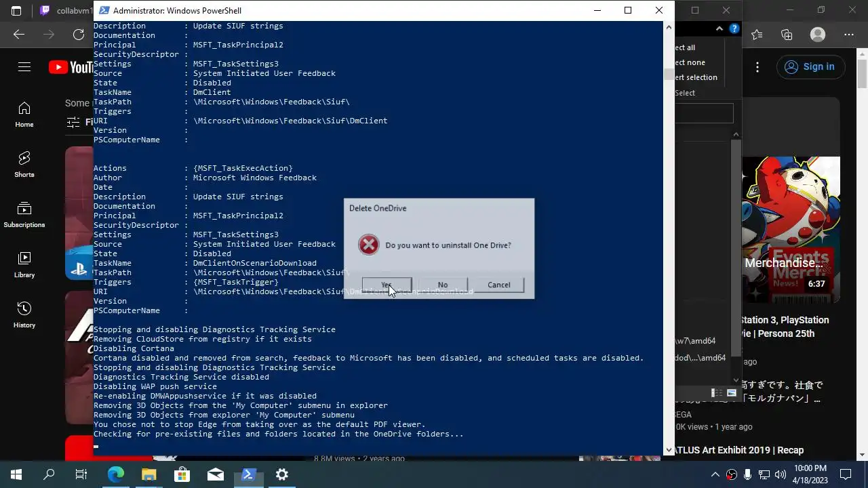
Task: Open ATLUS Art Exhibit 2019 Recap video
Action: [740, 450]
